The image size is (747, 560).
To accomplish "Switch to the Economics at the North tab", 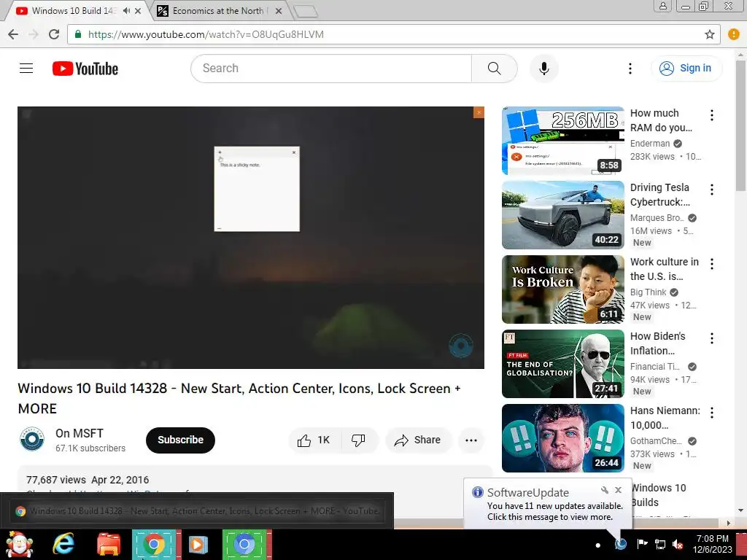I will pyautogui.click(x=218, y=10).
